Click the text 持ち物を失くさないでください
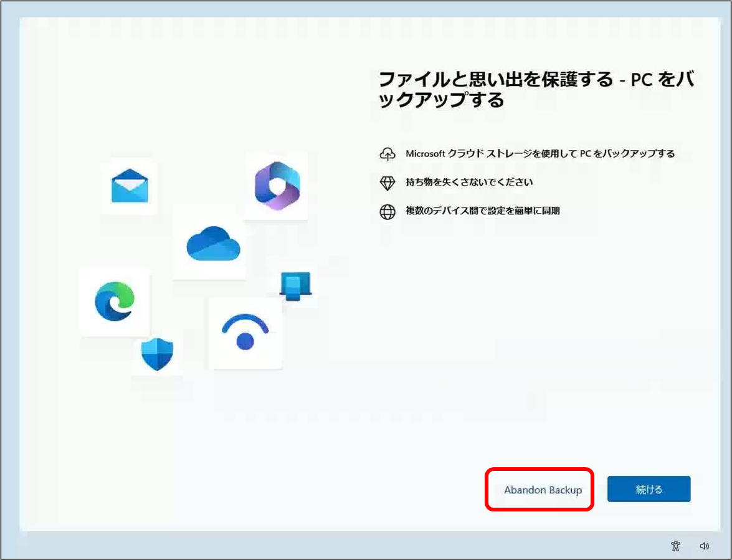The width and height of the screenshot is (732, 560). point(469,182)
